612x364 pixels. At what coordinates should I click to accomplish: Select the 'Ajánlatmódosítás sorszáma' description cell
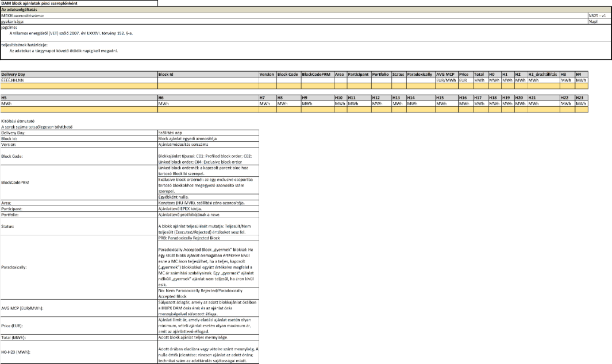tap(209, 144)
